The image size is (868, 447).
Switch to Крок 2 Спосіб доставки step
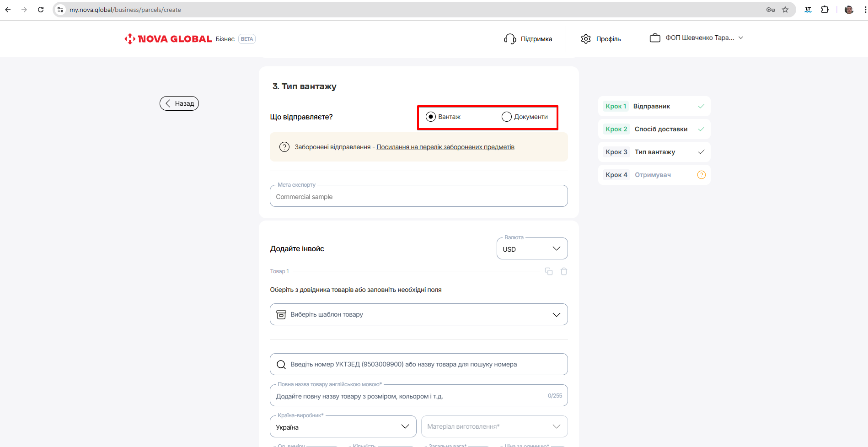654,129
